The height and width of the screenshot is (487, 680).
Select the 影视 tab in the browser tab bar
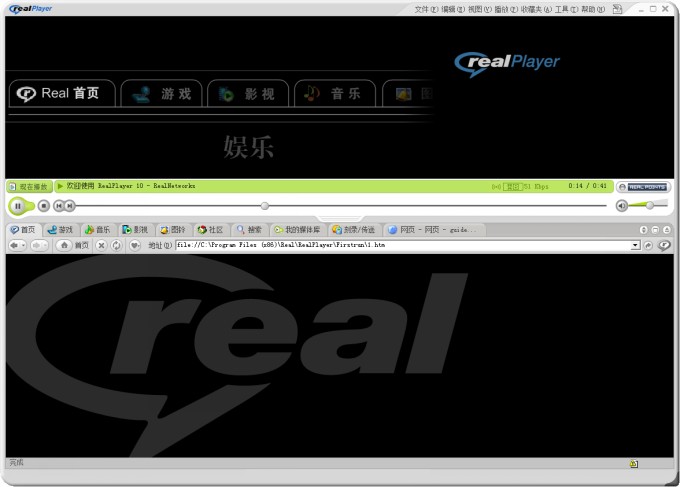tap(135, 230)
